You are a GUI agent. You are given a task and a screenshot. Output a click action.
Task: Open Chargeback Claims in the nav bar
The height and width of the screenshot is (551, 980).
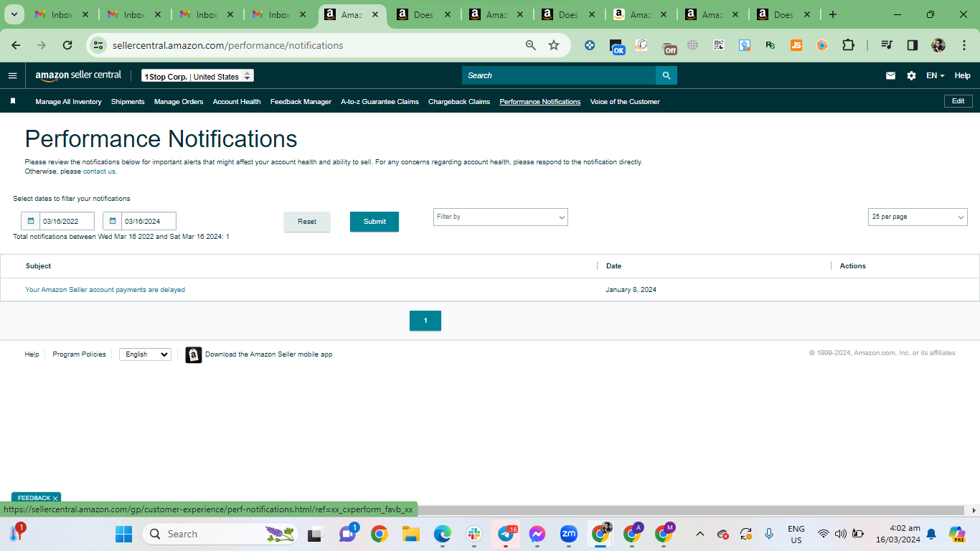click(459, 102)
